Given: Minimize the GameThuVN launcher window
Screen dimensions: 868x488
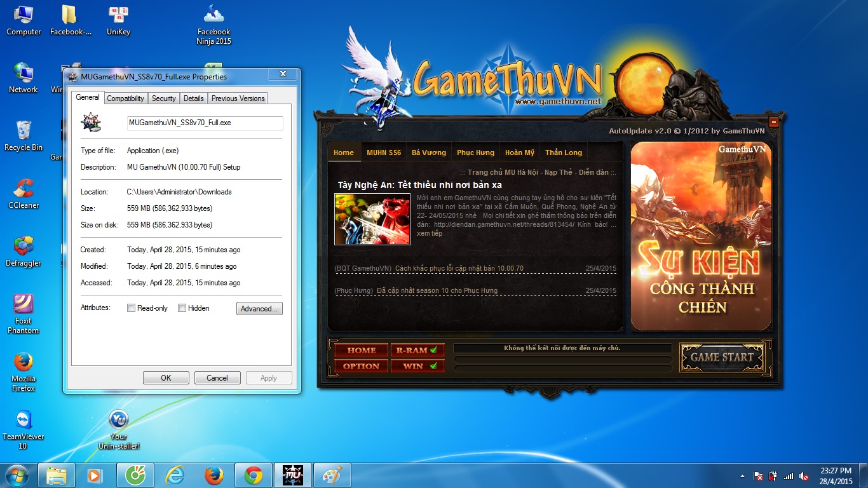Looking at the screenshot, I should [x=774, y=122].
